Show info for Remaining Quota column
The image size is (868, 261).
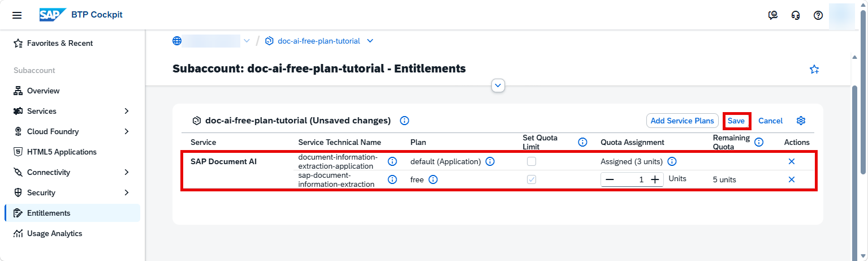tap(759, 142)
